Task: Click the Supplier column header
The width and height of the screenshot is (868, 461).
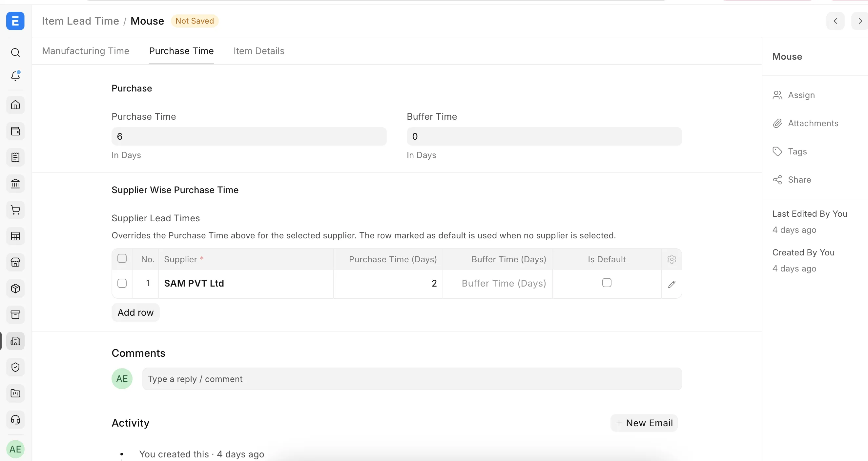Action: coord(246,259)
